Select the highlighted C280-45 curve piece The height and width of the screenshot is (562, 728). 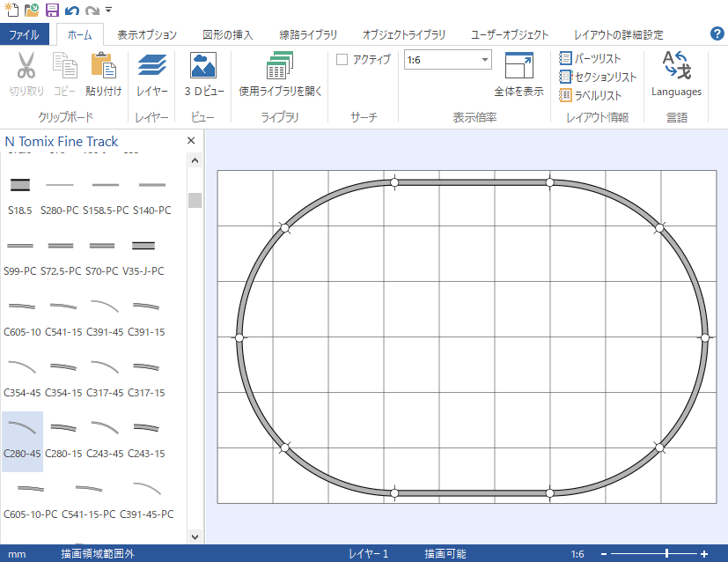pyautogui.click(x=22, y=441)
